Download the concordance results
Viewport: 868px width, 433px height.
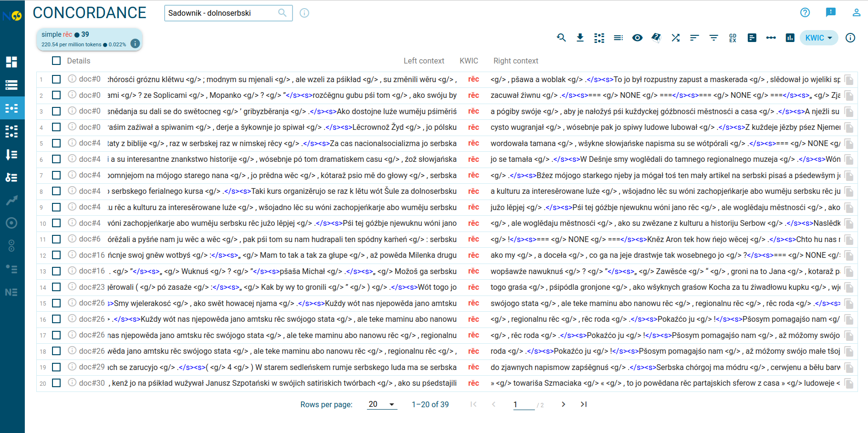(x=580, y=38)
